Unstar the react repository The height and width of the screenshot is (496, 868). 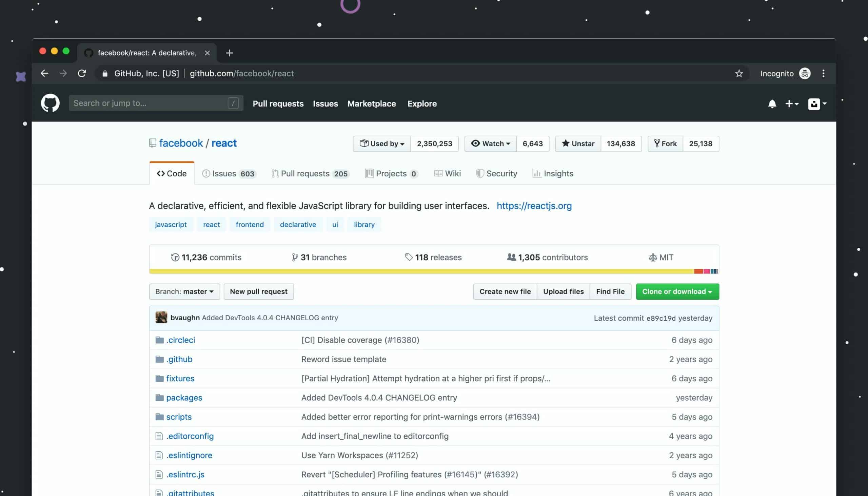point(578,144)
